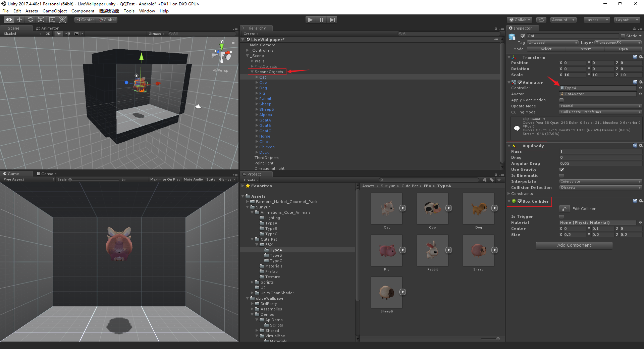Enable Is Kinematic checkbox
644x349 pixels.
561,176
